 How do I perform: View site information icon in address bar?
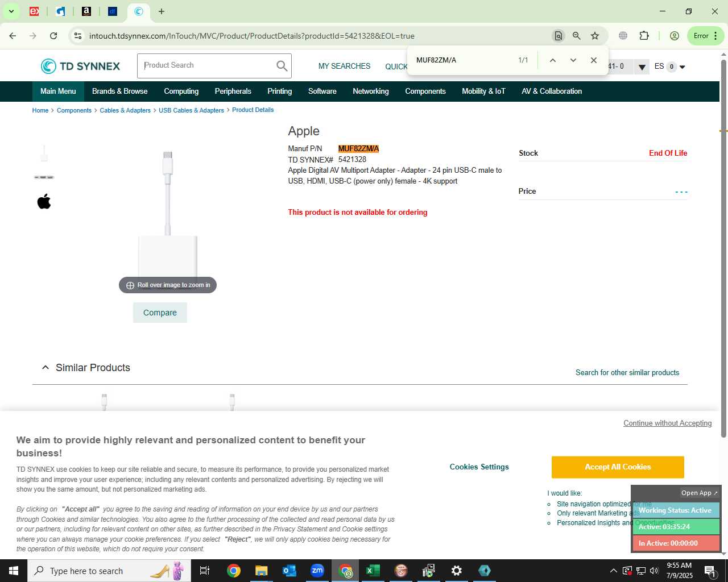(78, 36)
